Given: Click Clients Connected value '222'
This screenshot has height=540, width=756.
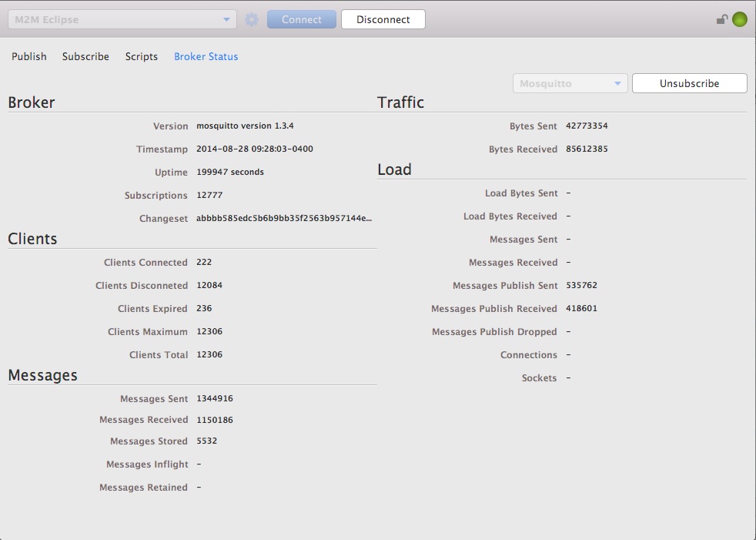Looking at the screenshot, I should click(x=204, y=262).
